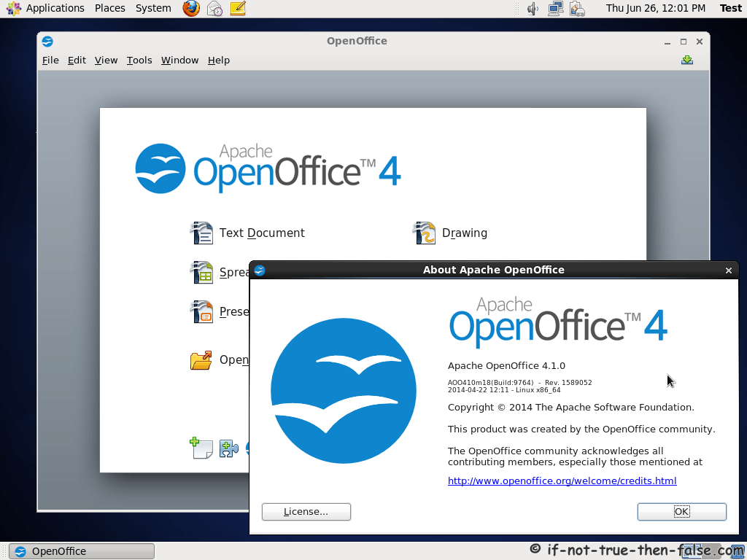The image size is (747, 560).
Task: Click the OpenOffice window title bar icon
Action: [x=47, y=42]
